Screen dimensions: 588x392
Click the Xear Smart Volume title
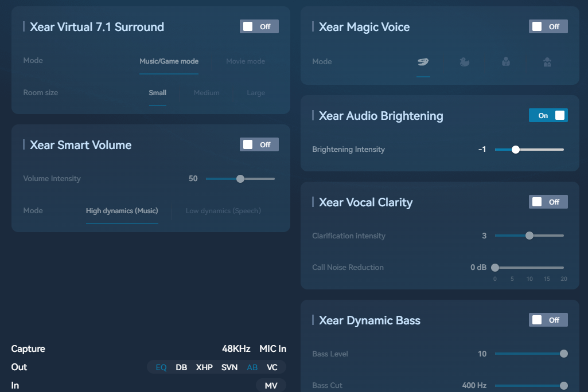click(81, 145)
